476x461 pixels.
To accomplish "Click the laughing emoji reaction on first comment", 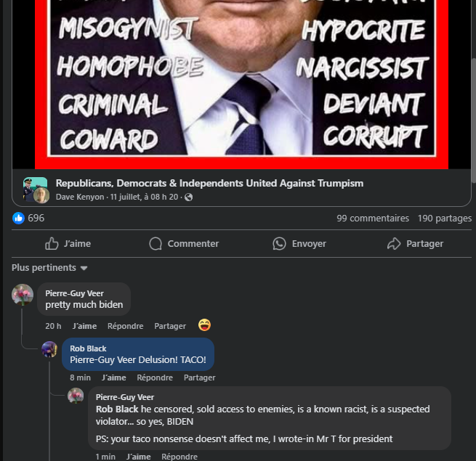I will tap(205, 325).
